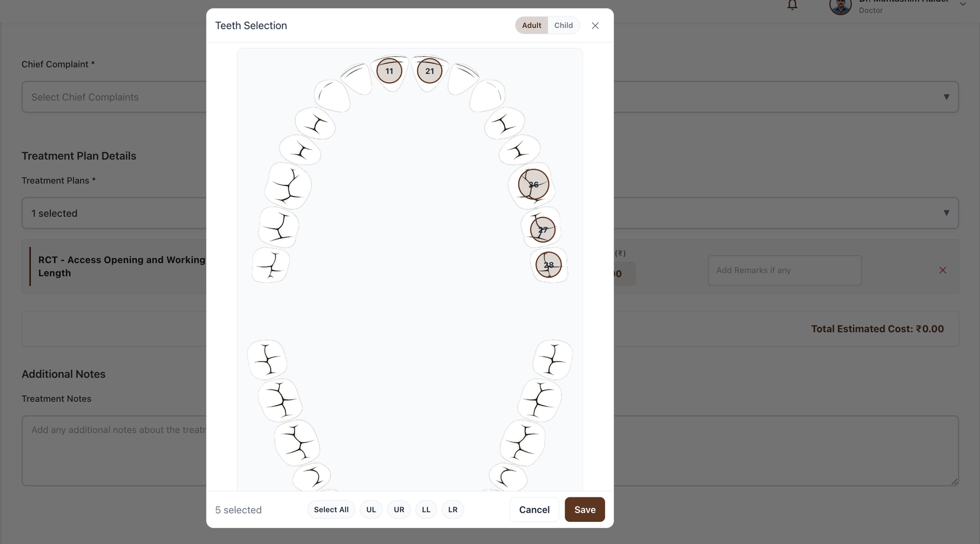Remove the RCT treatment plan row
The height and width of the screenshot is (544, 980).
tap(943, 270)
